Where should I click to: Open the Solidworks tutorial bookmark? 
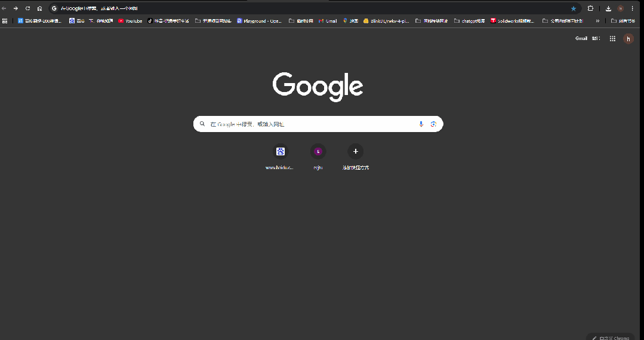pyautogui.click(x=512, y=20)
